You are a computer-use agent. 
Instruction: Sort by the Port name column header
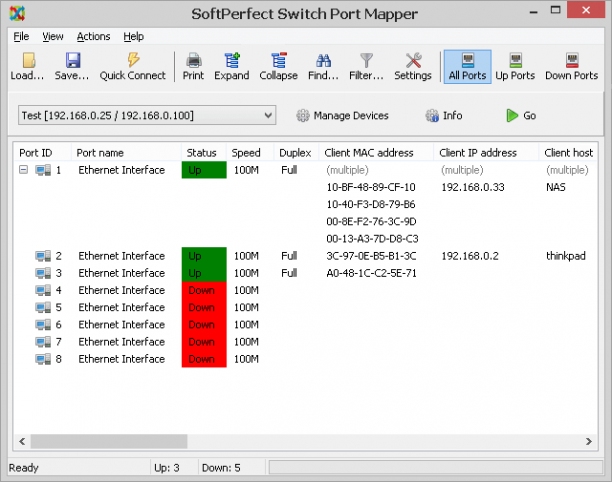(x=126, y=153)
